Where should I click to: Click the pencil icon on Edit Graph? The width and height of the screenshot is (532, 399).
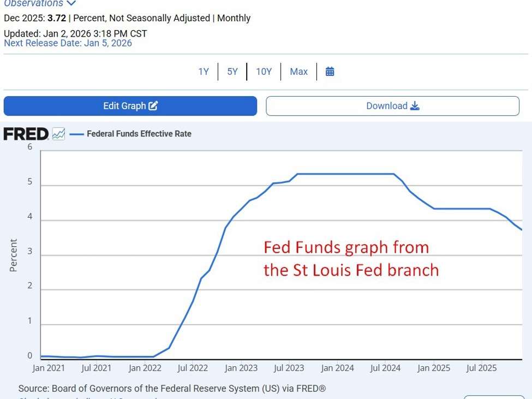[x=153, y=106]
